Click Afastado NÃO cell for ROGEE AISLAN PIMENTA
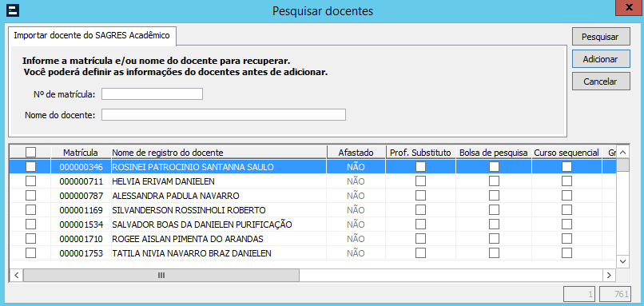The image size is (644, 306). (356, 239)
